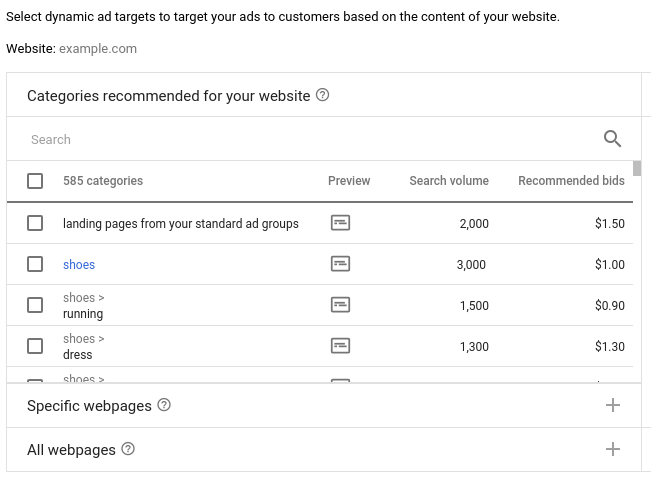The width and height of the screenshot is (651, 484).
Task: Preview the shoes > dress category
Action: coord(340,346)
